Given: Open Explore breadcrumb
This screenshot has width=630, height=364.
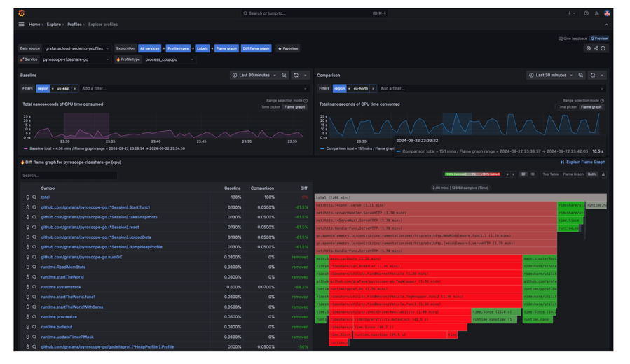Looking at the screenshot, I should click(53, 24).
